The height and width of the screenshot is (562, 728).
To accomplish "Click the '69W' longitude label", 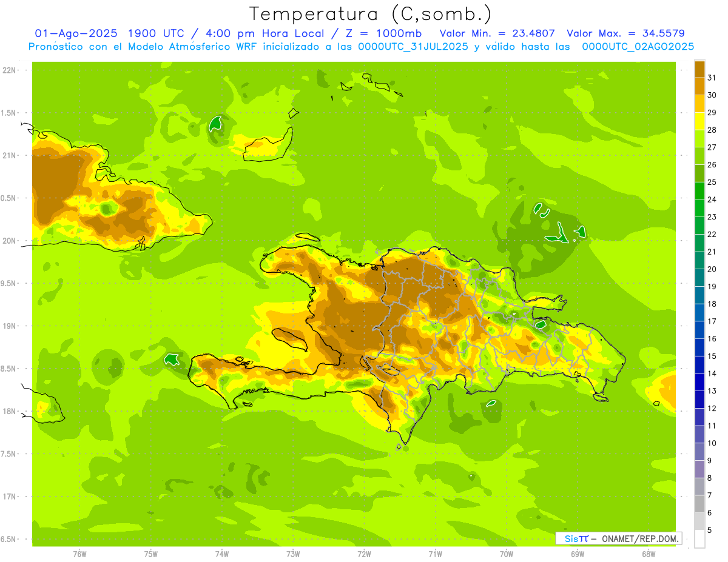I will tap(578, 554).
